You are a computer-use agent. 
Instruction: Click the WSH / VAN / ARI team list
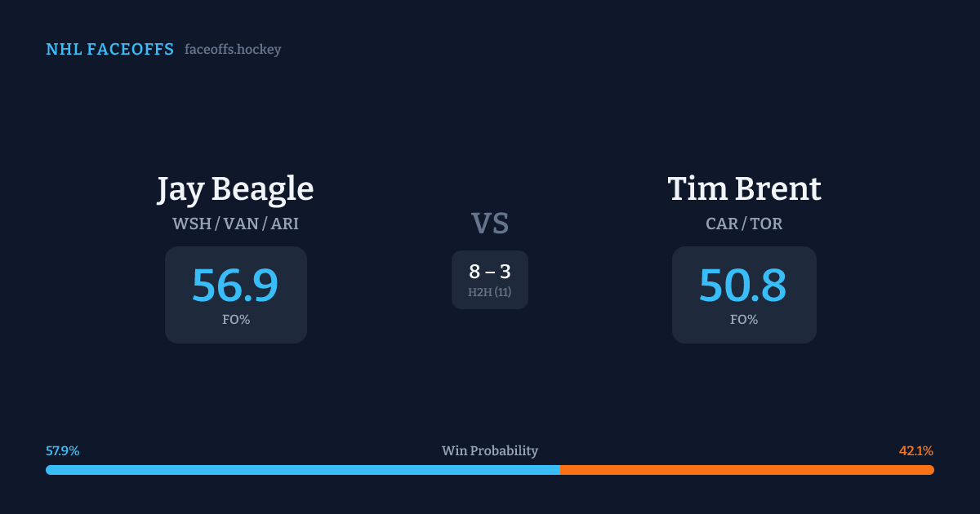point(235,224)
